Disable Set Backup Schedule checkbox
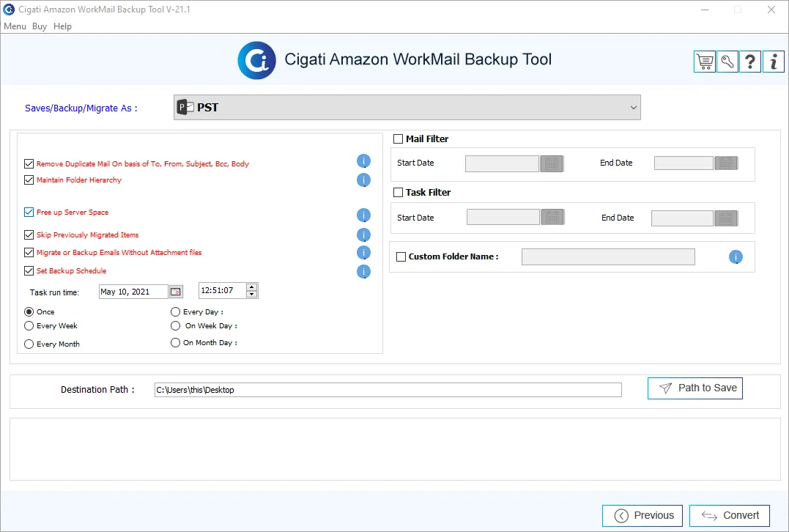 29,270
